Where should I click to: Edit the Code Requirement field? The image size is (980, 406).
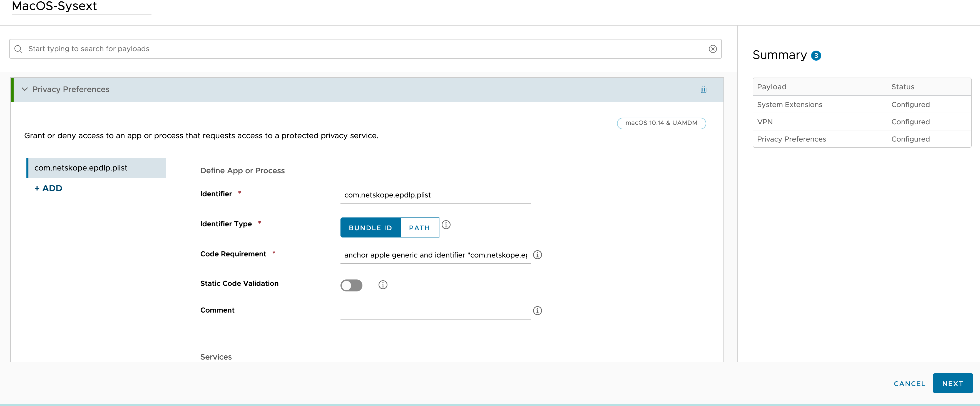pos(435,255)
